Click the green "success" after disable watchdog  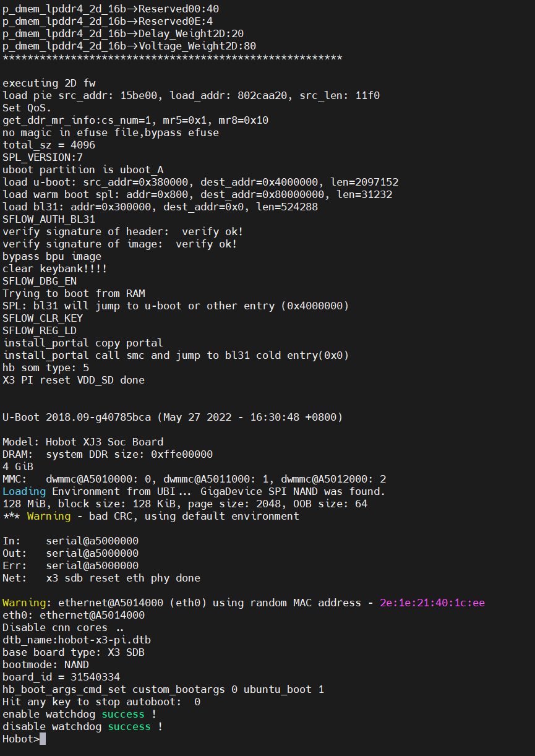tap(129, 726)
